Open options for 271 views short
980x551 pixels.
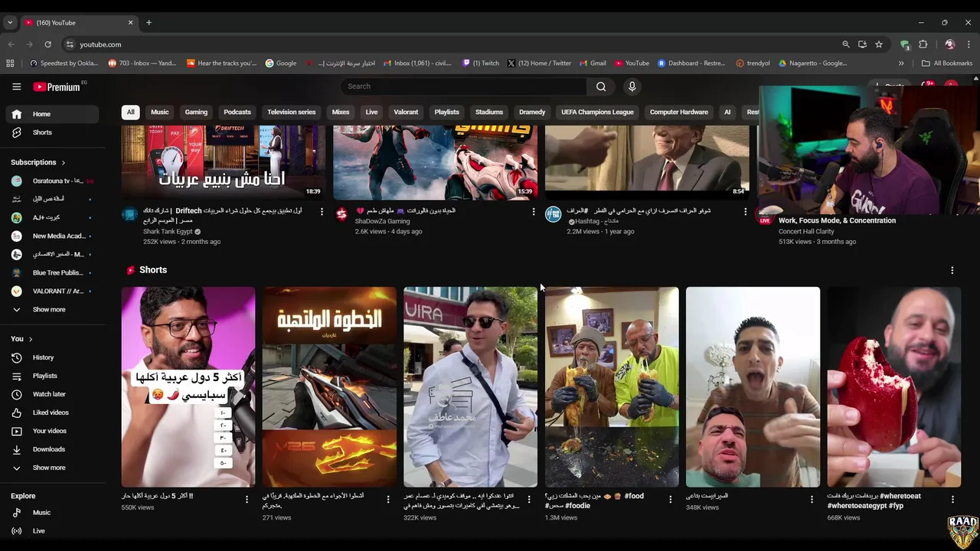point(387,499)
